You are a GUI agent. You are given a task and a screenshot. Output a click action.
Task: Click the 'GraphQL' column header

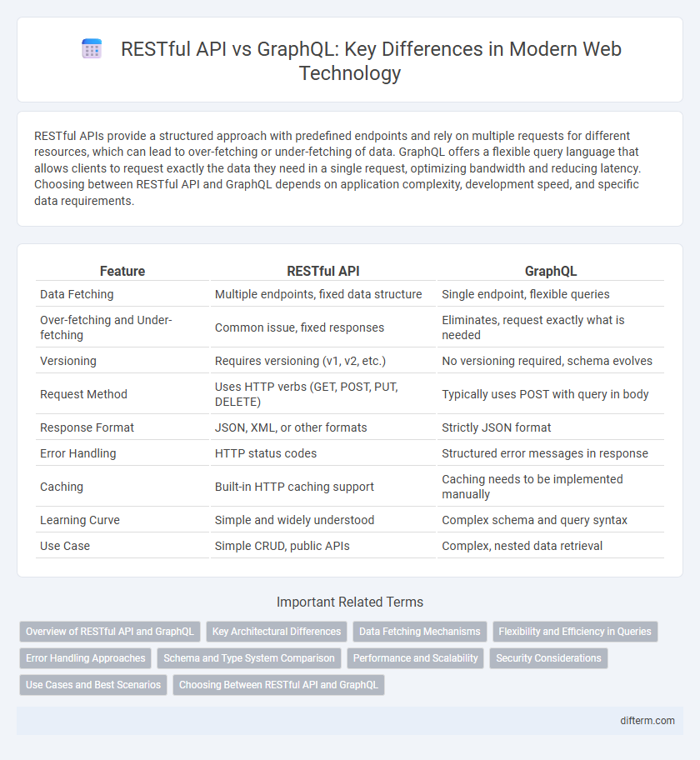coord(551,271)
